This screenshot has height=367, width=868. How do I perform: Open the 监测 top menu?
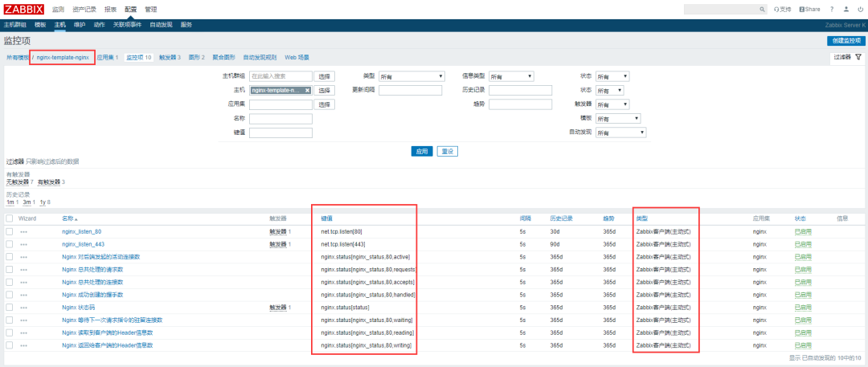point(58,10)
